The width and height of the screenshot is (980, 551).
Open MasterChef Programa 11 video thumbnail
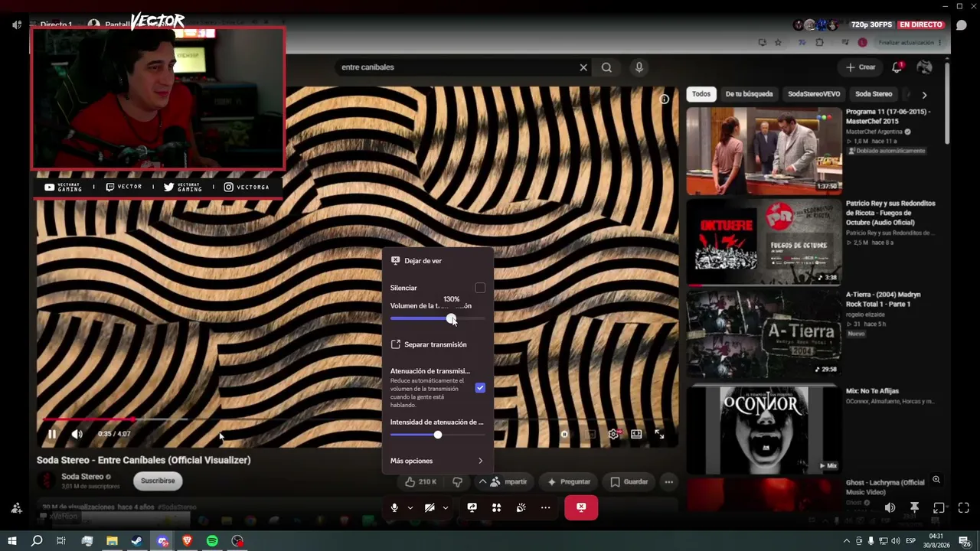764,151
